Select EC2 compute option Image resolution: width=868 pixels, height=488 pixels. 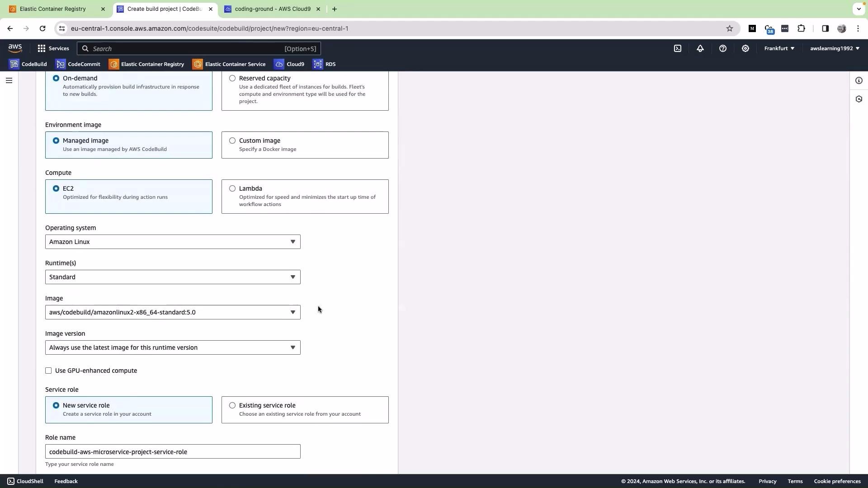(56, 188)
